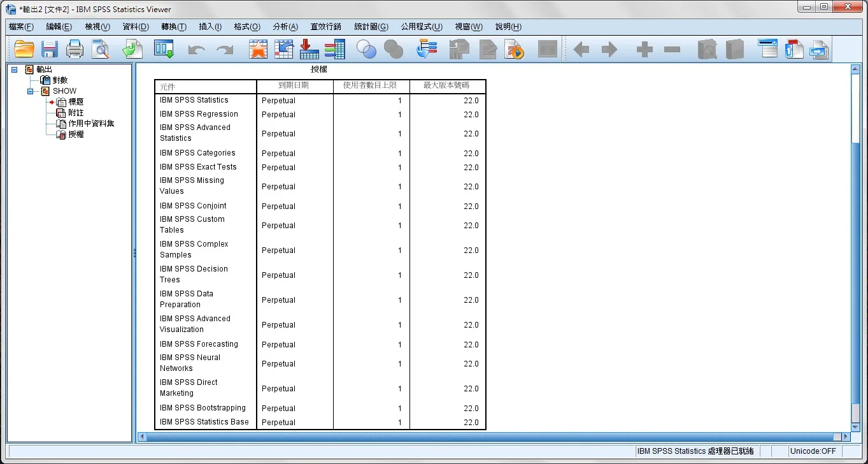Click the vertical scrollbar up arrow

pyautogui.click(x=855, y=68)
